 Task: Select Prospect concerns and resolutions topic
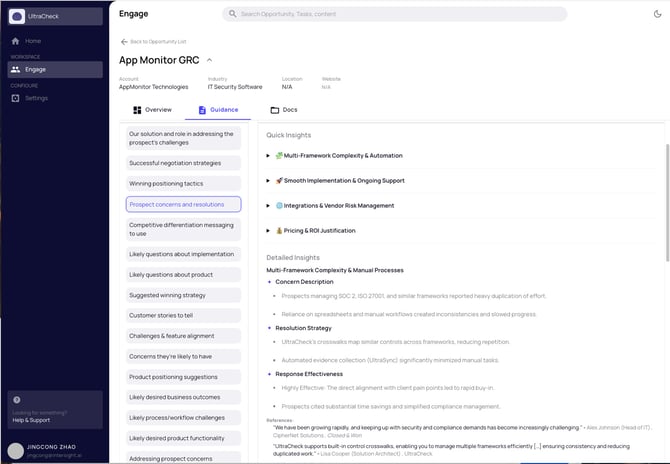pos(183,204)
